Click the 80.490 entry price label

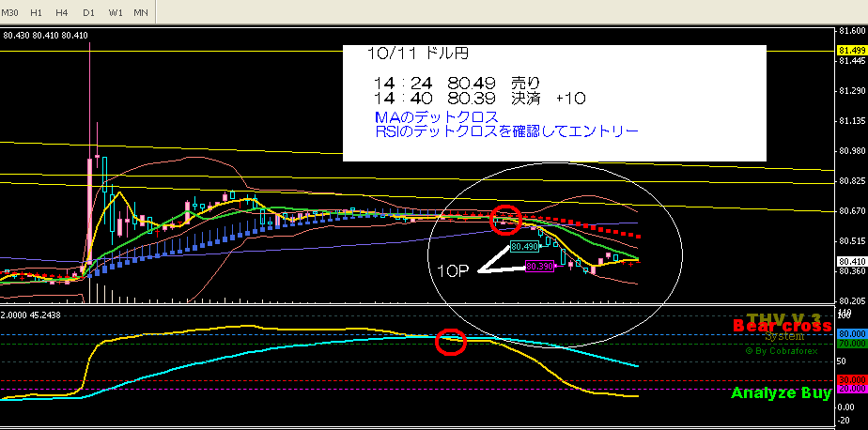pos(524,246)
